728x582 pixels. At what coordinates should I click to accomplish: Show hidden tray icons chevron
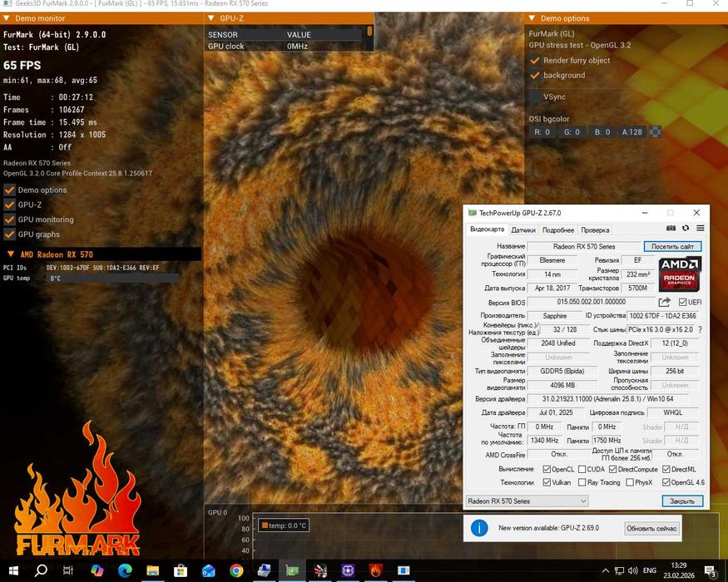pos(606,570)
